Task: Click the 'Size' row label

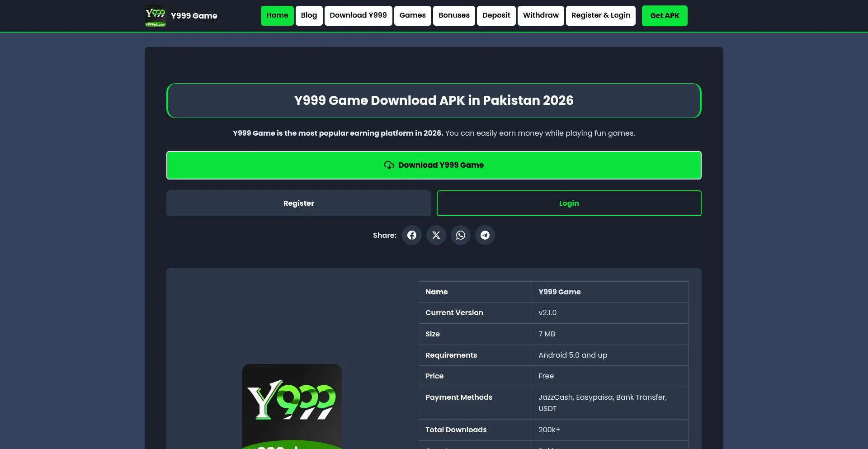Action: click(x=433, y=334)
